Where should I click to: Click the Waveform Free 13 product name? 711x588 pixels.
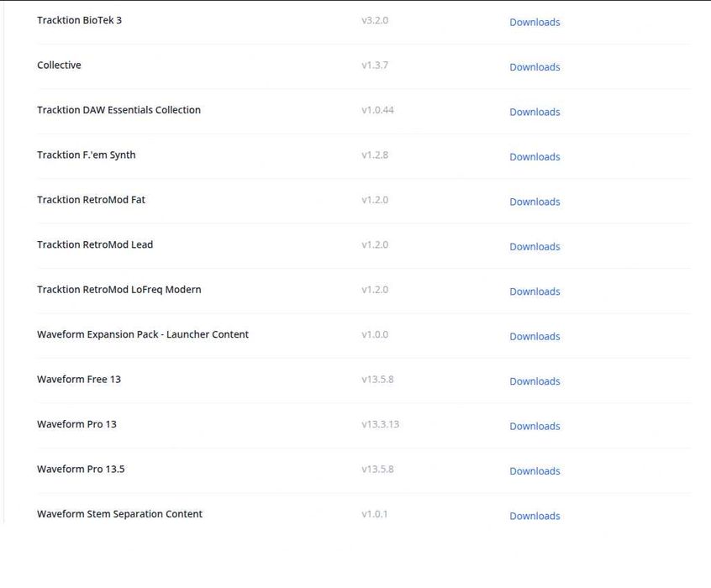click(79, 379)
